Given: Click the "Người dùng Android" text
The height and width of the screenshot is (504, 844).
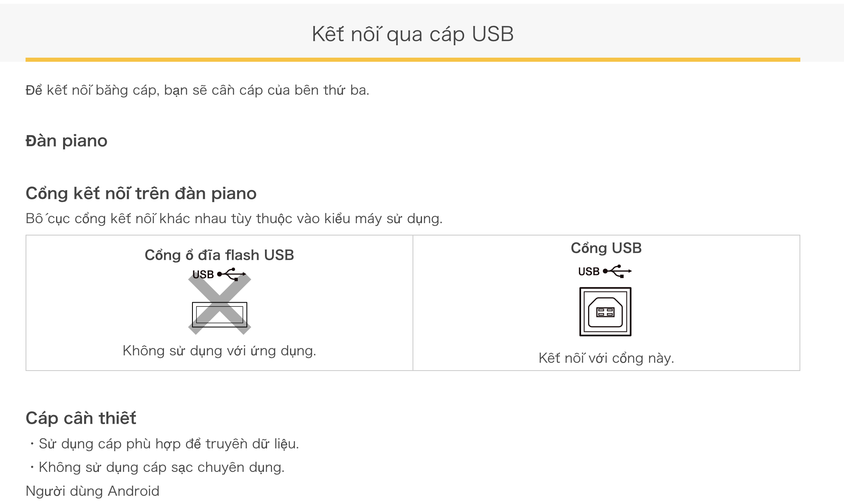Looking at the screenshot, I should (x=92, y=491).
